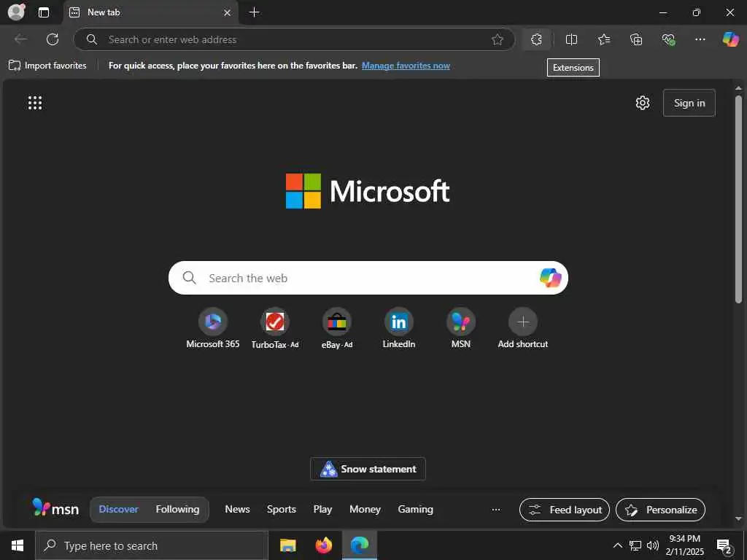Viewport: 747px width, 560px height.
Task: Open Copilot icon in search box
Action: click(550, 278)
